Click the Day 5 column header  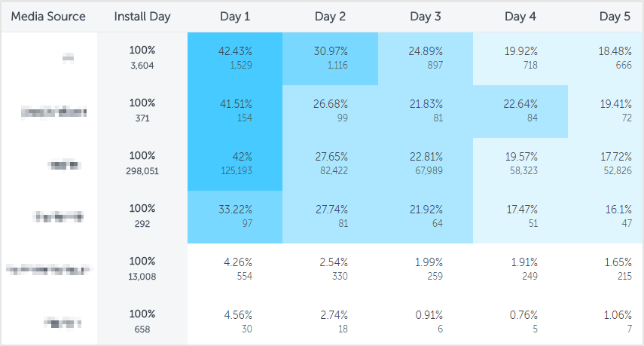coord(615,17)
